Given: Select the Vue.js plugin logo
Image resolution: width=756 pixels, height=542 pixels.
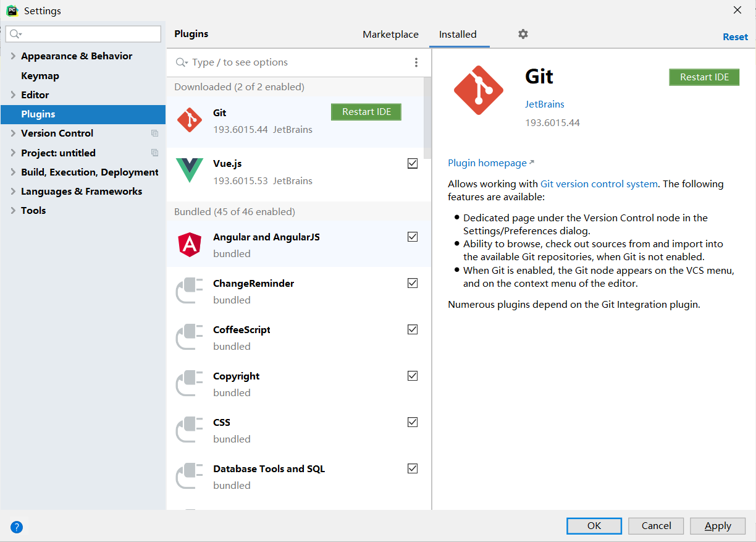Looking at the screenshot, I should pyautogui.click(x=190, y=171).
